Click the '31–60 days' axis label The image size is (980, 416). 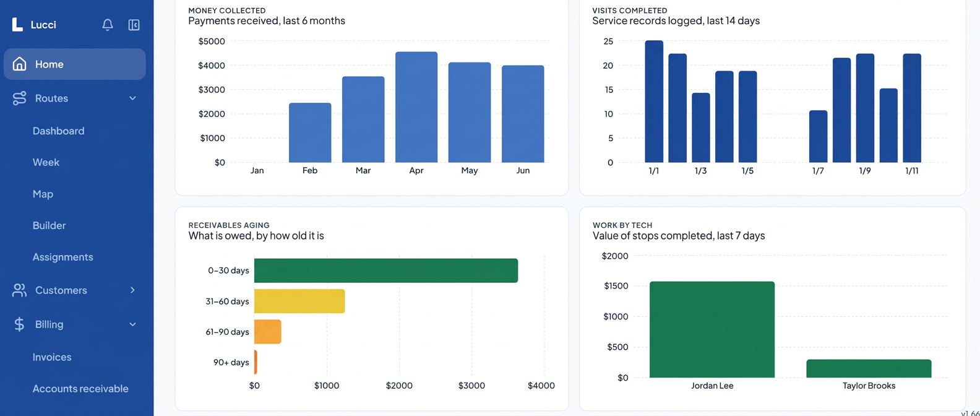(x=227, y=301)
